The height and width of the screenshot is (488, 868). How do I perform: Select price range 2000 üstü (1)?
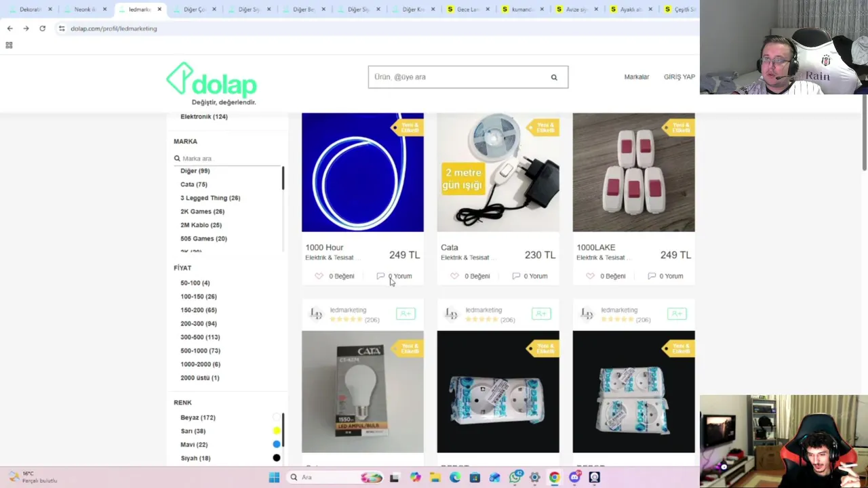pos(200,378)
